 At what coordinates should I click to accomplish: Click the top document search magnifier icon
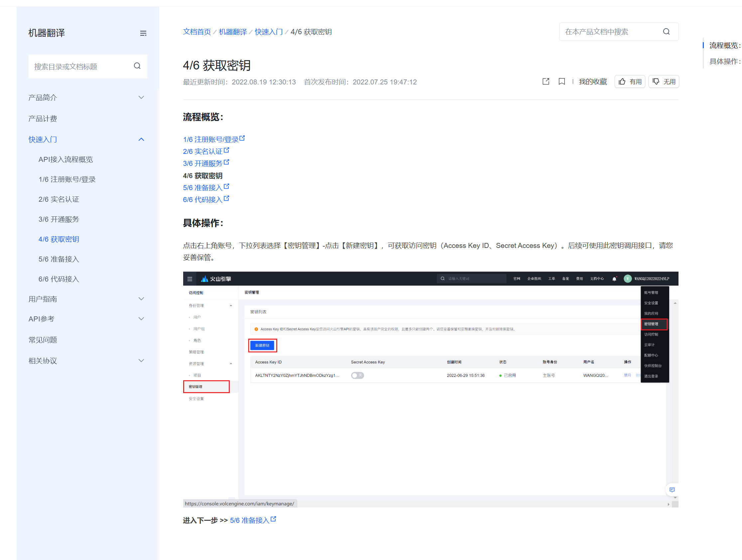(666, 32)
